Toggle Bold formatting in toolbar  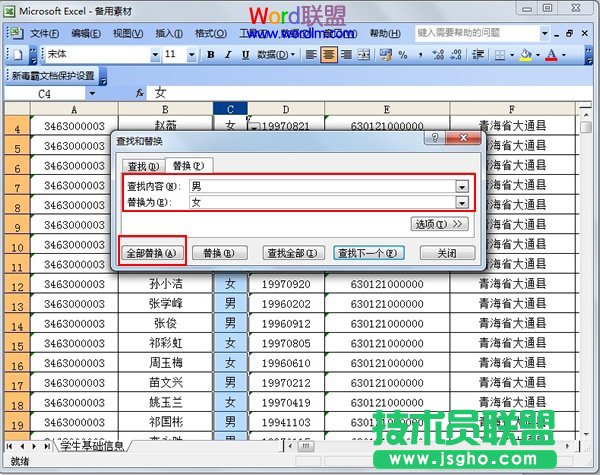(x=211, y=54)
